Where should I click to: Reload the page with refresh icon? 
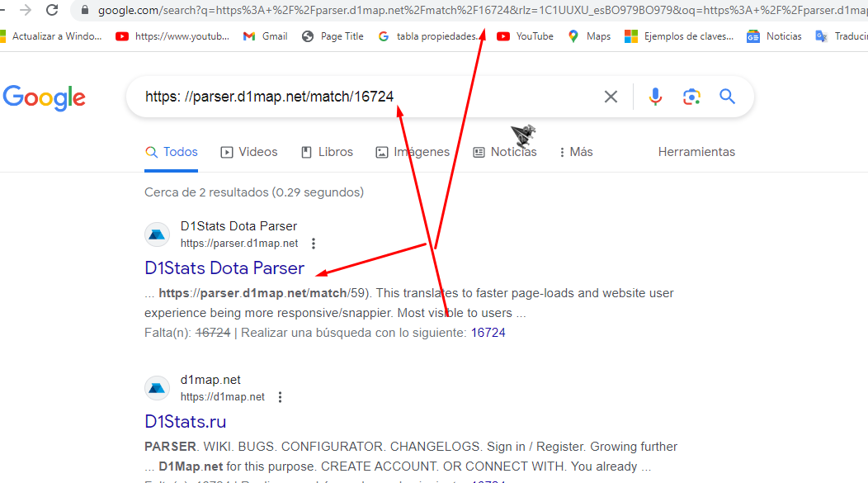coord(52,10)
